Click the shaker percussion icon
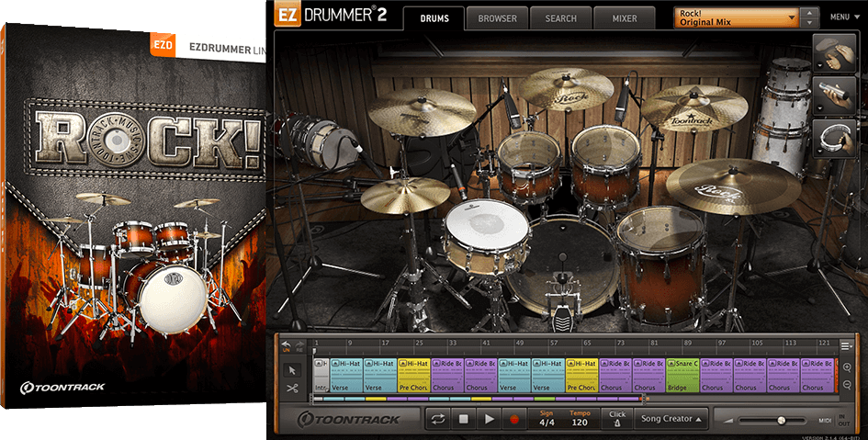The height and width of the screenshot is (440, 868). (x=831, y=95)
